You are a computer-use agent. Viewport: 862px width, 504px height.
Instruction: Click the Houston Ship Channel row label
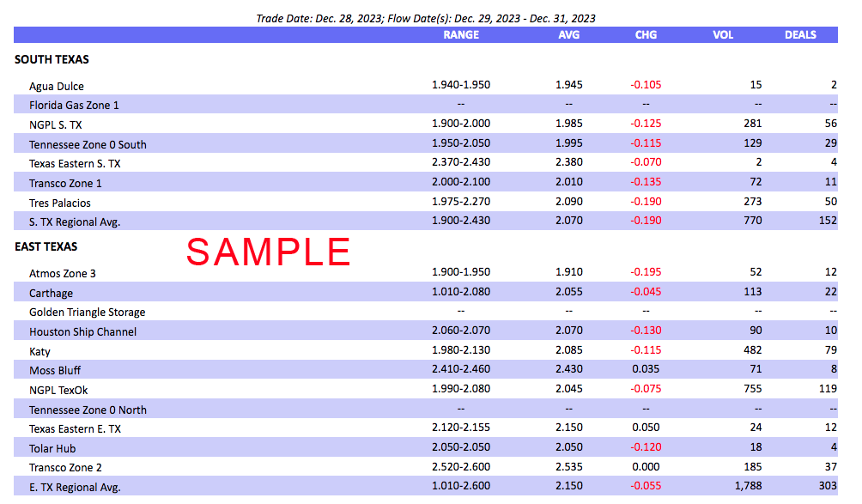pyautogui.click(x=82, y=331)
